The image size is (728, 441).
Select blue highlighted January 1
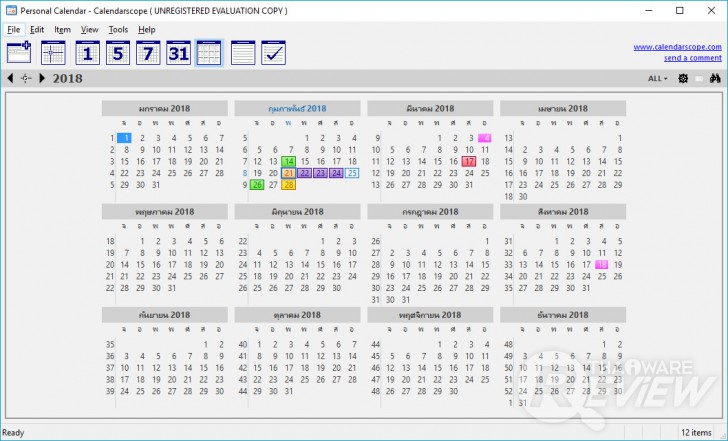tap(124, 138)
